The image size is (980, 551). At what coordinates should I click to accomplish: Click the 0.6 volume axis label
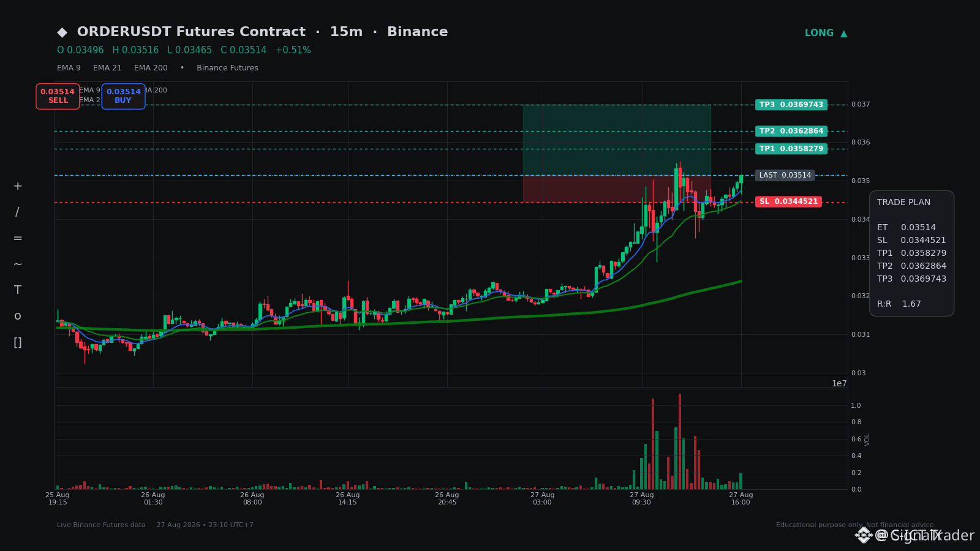click(x=856, y=439)
